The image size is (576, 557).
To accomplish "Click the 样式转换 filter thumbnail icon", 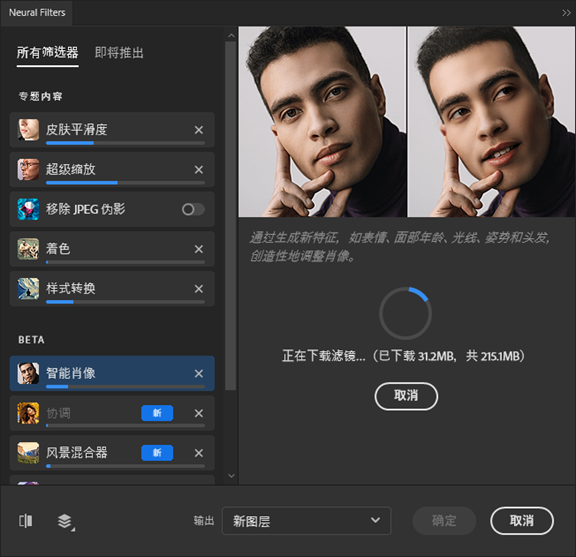I will [x=28, y=288].
